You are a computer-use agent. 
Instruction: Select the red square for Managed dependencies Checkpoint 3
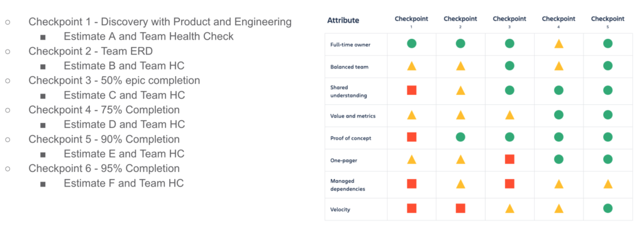509,184
